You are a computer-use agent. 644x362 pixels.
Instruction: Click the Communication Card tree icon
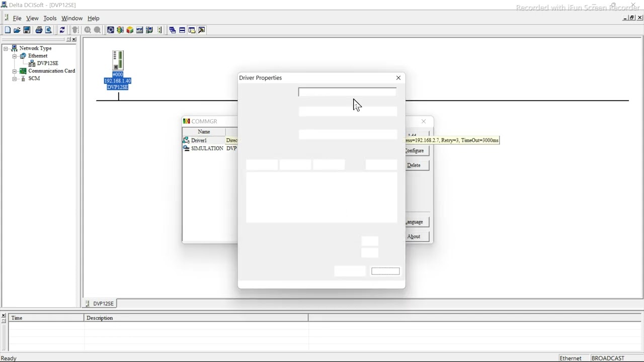click(23, 71)
